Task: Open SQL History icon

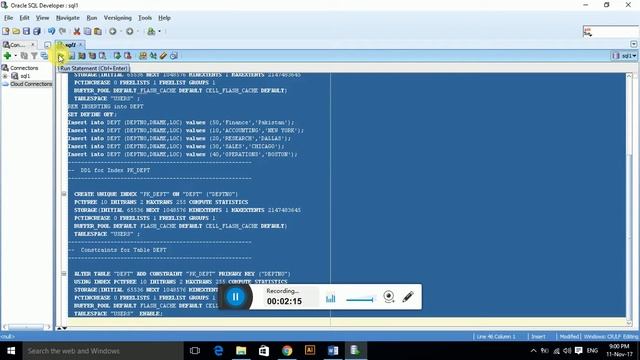Action: [174, 56]
